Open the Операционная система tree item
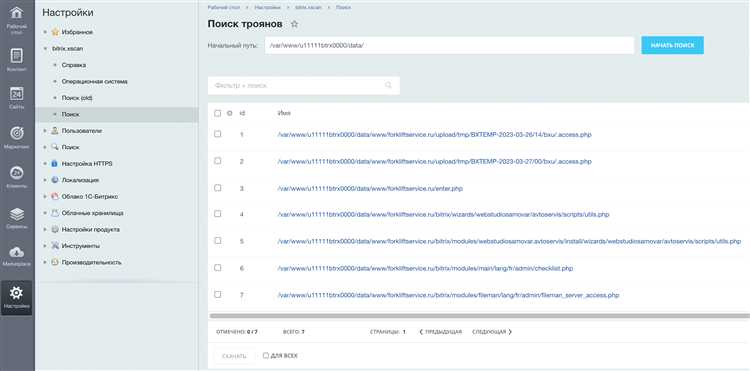Image resolution: width=750 pixels, height=371 pixels. (x=94, y=81)
